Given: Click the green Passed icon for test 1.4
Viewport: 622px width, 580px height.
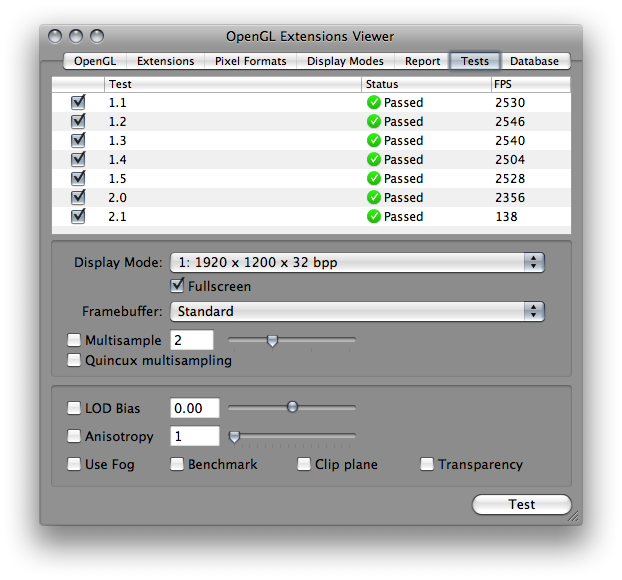Looking at the screenshot, I should pyautogui.click(x=374, y=159).
